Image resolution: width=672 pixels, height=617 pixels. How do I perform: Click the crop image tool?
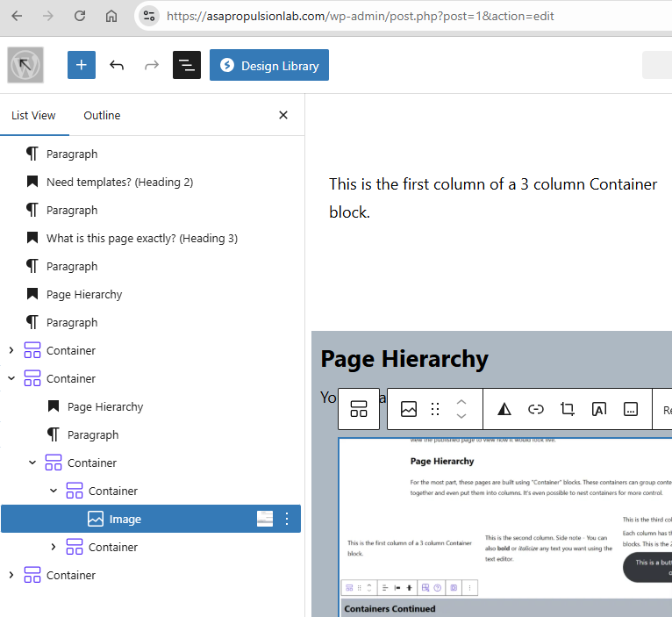pyautogui.click(x=568, y=409)
